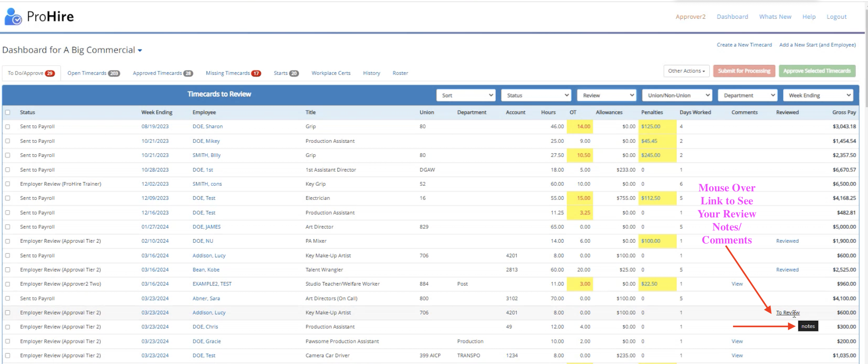
Task: Click Approve Selected Timecards
Action: point(817,71)
